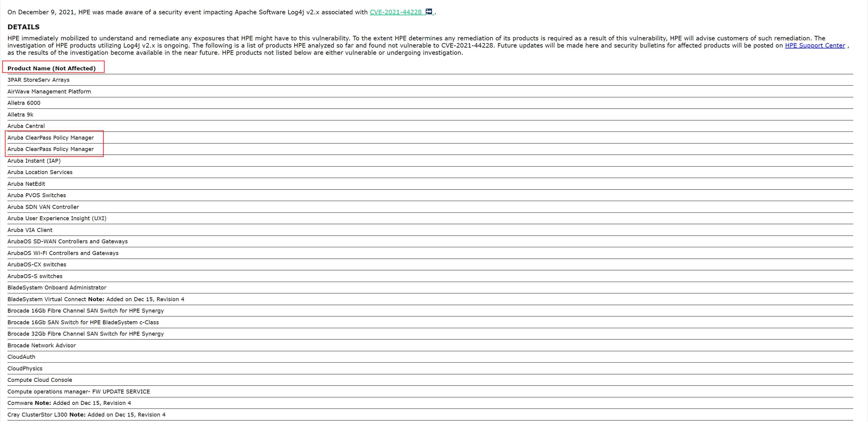This screenshot has width=868, height=422.
Task: Select the BladeSystem Onboard Administrator row
Action: click(x=57, y=288)
